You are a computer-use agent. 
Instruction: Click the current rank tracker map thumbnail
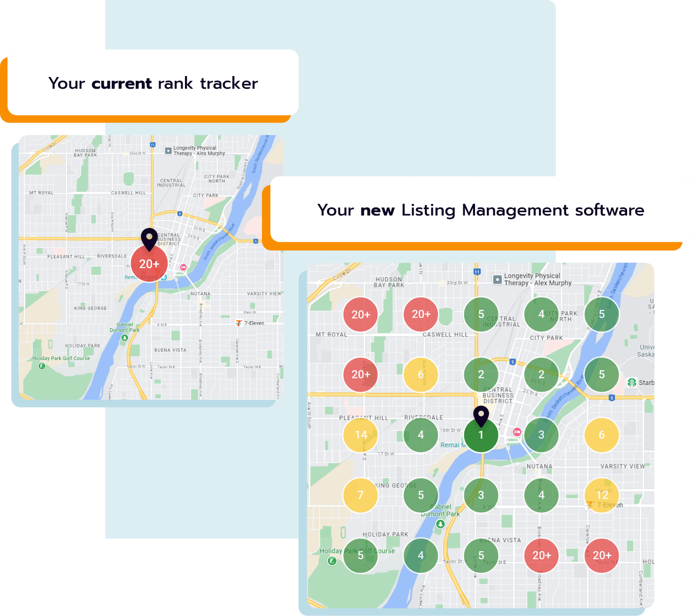151,268
